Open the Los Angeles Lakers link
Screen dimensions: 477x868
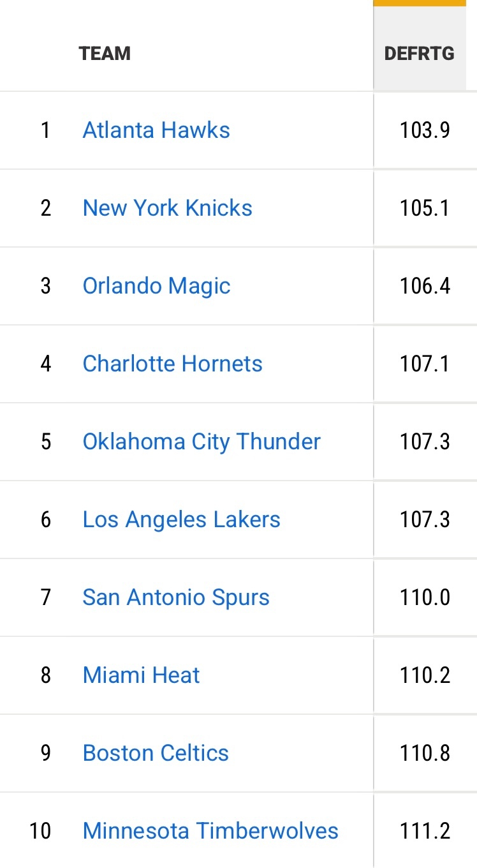181,520
